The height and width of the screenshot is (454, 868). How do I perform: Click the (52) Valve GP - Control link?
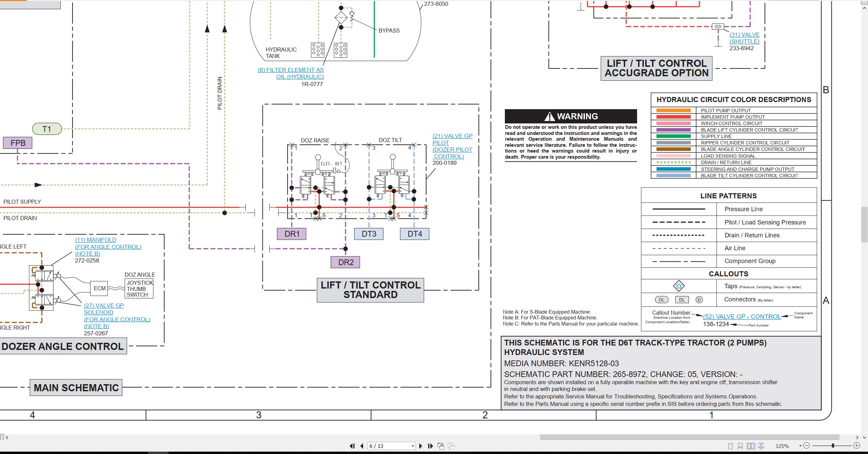coord(742,316)
